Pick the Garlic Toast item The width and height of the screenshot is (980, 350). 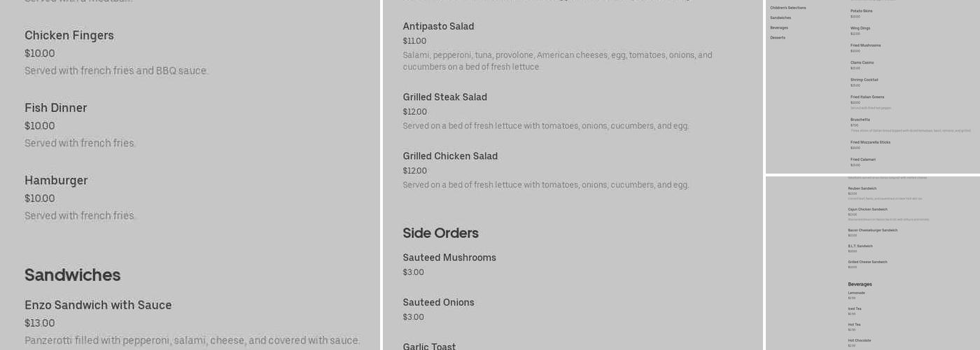[429, 346]
